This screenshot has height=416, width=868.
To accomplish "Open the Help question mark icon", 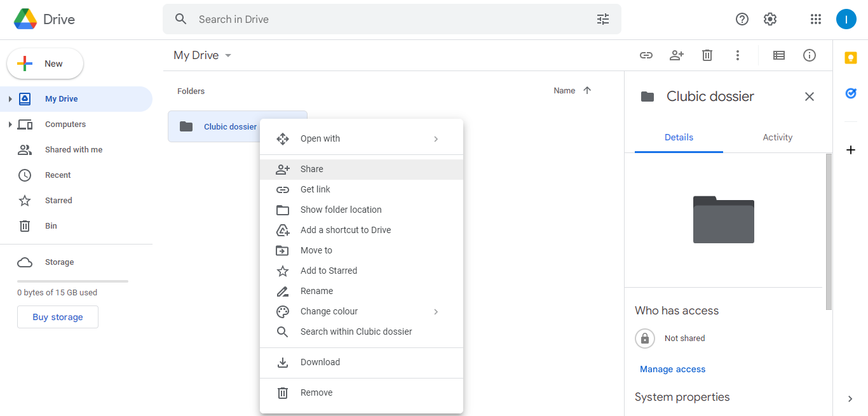I will pyautogui.click(x=742, y=19).
